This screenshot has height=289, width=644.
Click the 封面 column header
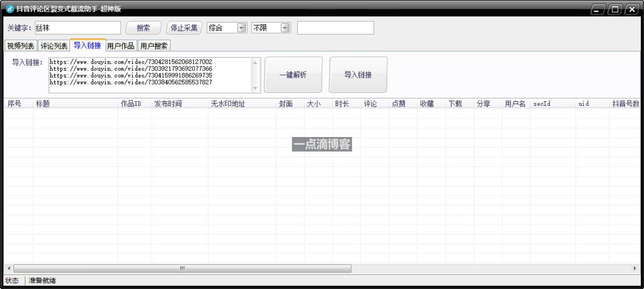point(290,104)
